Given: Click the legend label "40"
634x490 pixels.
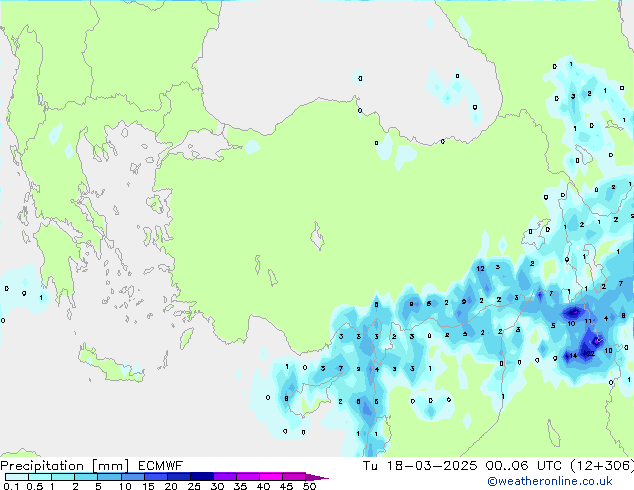Looking at the screenshot, I should (x=263, y=486).
